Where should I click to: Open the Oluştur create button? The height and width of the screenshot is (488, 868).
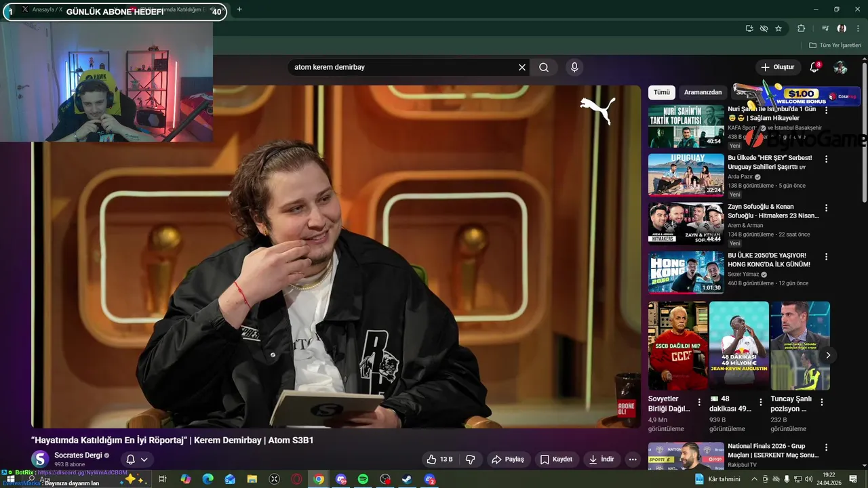point(777,67)
